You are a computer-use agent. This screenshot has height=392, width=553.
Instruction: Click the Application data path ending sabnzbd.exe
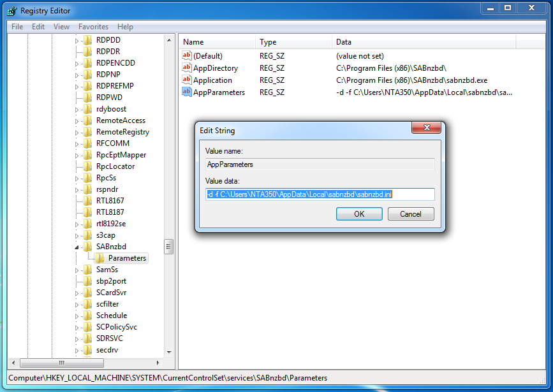point(411,80)
